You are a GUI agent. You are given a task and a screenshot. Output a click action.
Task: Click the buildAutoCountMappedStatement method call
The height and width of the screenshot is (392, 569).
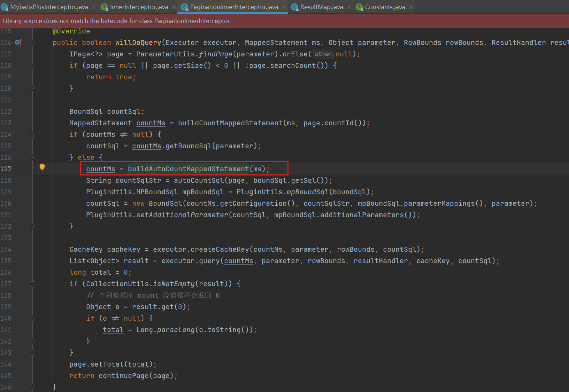pos(188,169)
